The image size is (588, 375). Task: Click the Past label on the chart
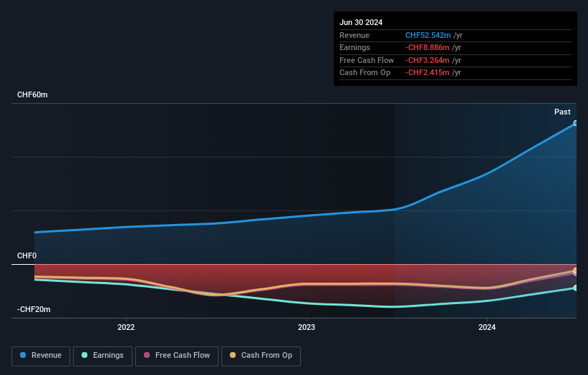[562, 112]
